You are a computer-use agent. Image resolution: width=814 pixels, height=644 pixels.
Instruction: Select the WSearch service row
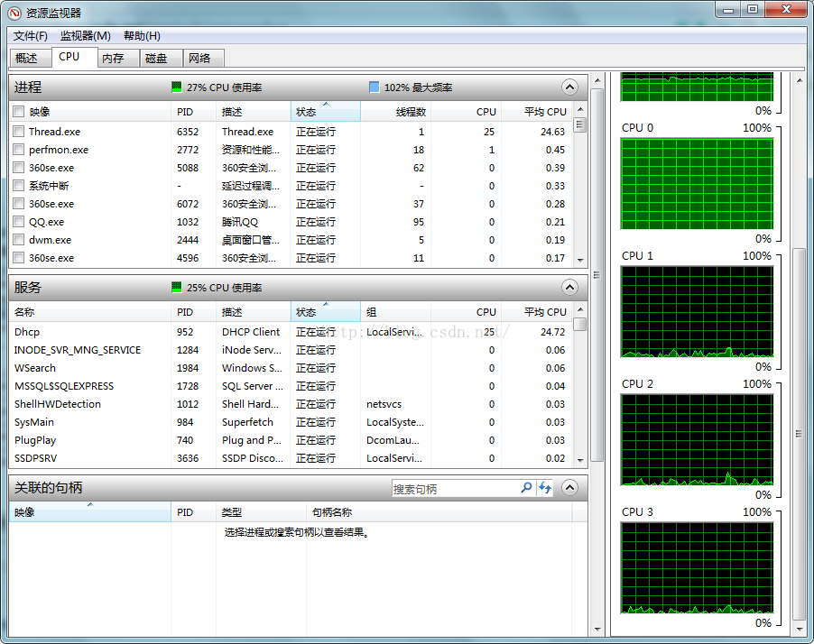point(291,368)
